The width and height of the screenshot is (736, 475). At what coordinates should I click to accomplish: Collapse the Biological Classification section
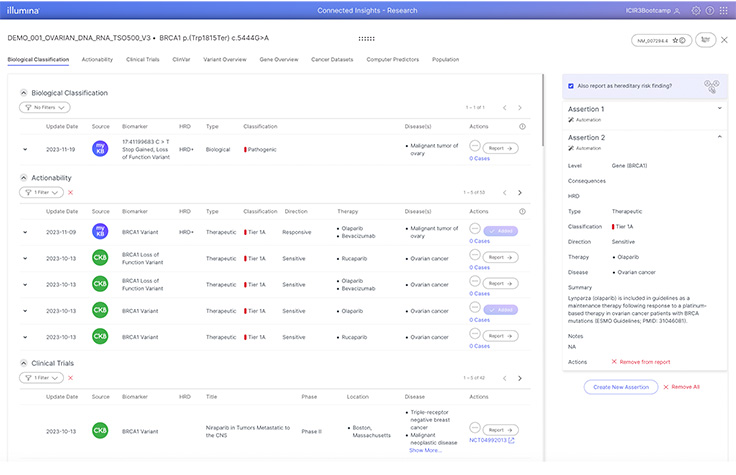(x=24, y=93)
